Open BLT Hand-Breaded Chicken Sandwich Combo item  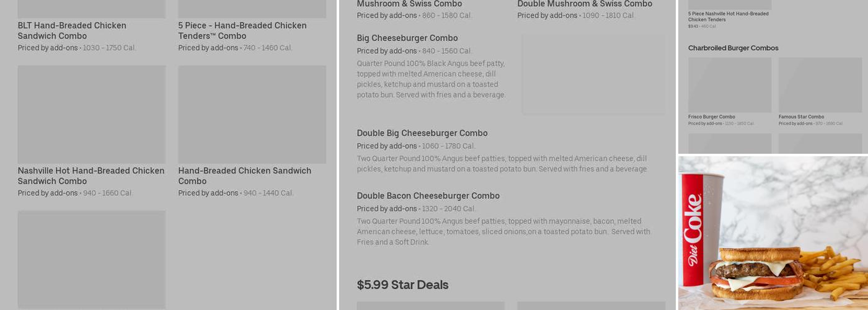tap(72, 30)
